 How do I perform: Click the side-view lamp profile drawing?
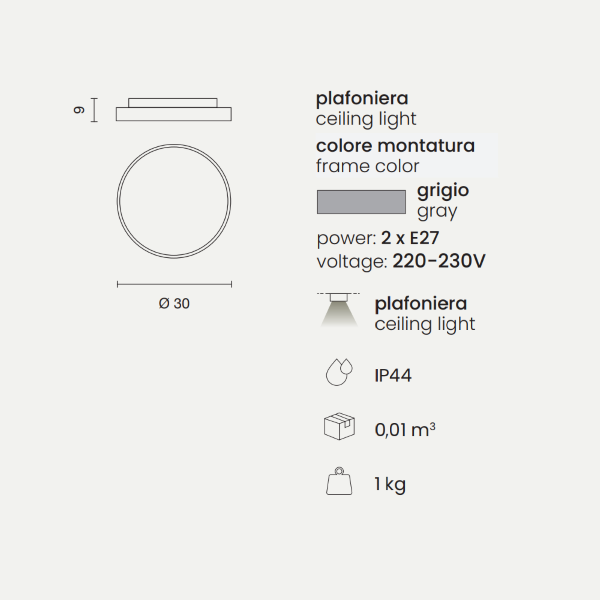[x=176, y=109]
